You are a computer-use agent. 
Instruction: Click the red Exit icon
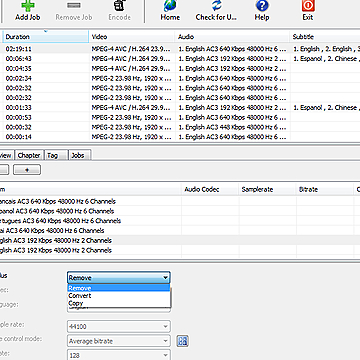click(x=308, y=6)
